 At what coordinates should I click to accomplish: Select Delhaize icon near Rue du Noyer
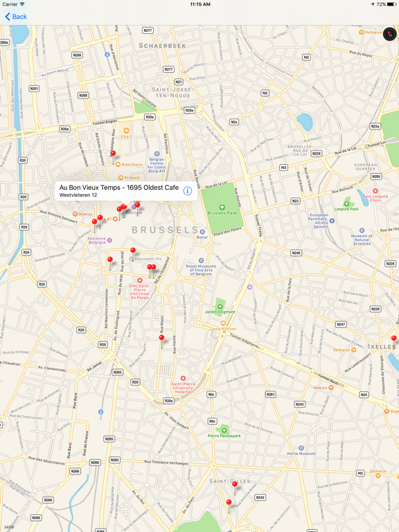(x=362, y=33)
